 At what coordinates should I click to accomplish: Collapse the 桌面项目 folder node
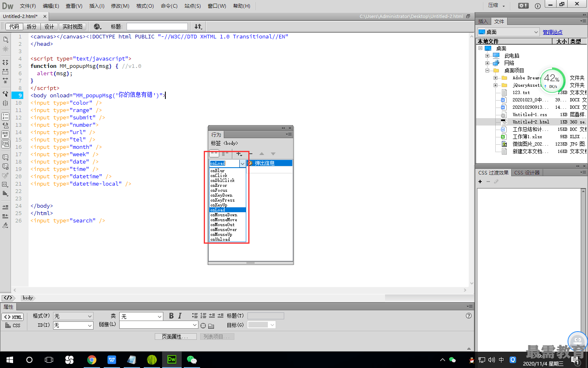coord(487,70)
